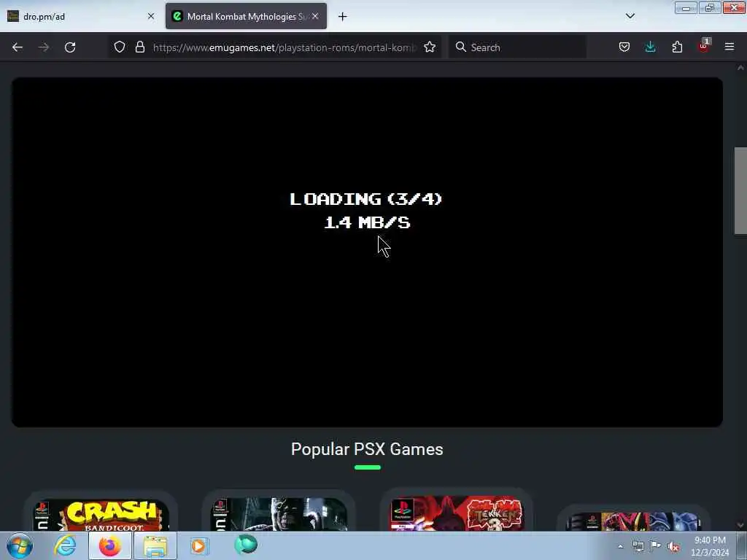Open the Firefox hamburger application menu
747x560 pixels.
pos(729,47)
